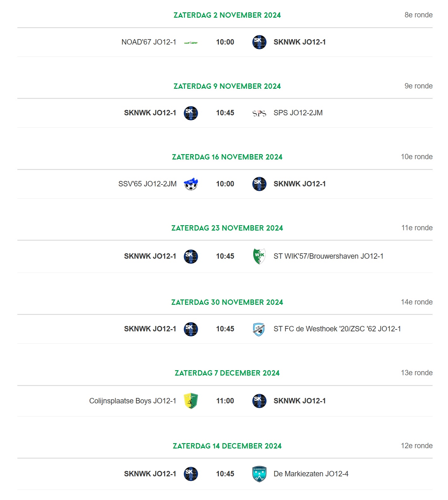
Task: Click SKNWK logo in 14 December match
Action: 191,474
